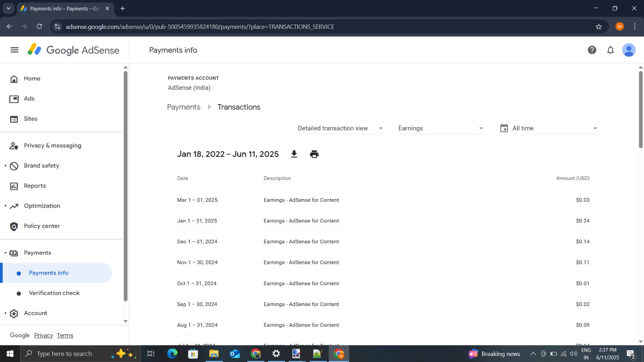
Task: Open the Earnings filter dropdown
Action: 441,128
